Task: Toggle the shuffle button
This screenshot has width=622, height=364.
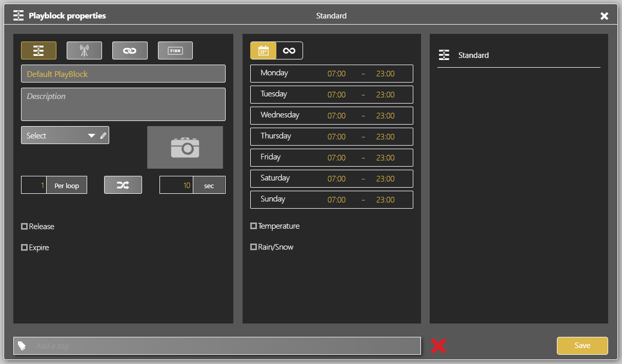Action: 123,185
